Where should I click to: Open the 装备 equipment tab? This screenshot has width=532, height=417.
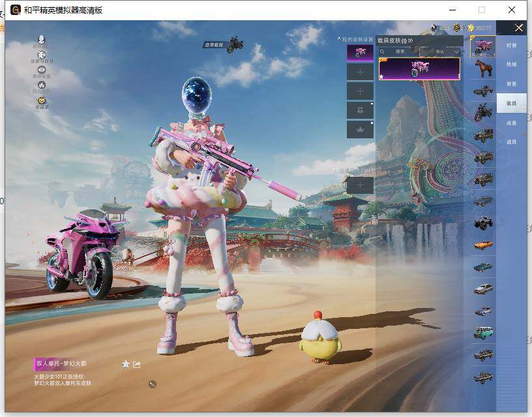pos(511,84)
